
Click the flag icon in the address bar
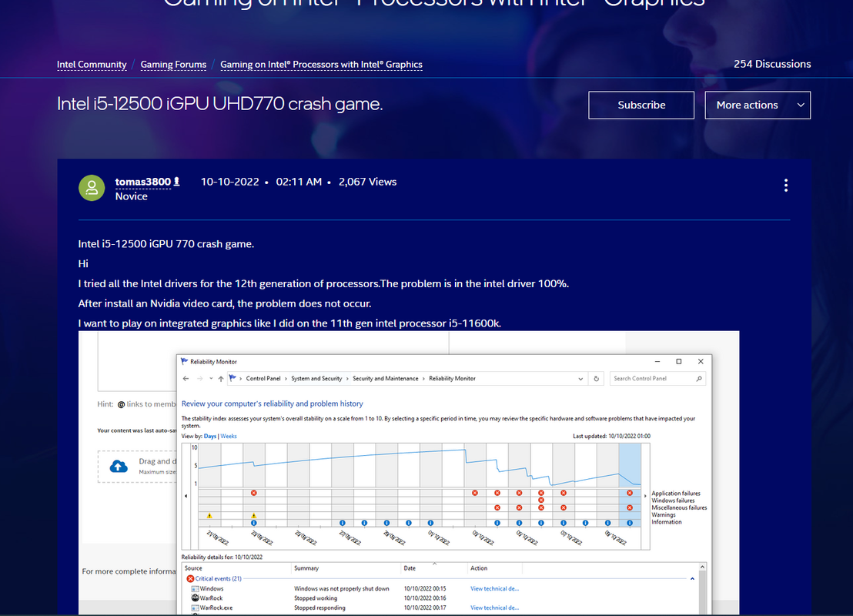pos(232,378)
